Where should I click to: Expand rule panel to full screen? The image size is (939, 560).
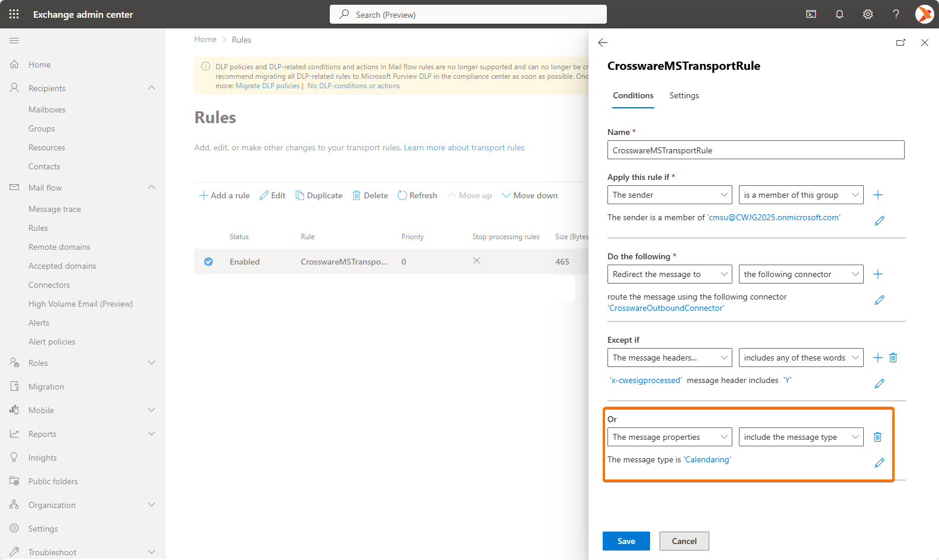click(x=901, y=43)
